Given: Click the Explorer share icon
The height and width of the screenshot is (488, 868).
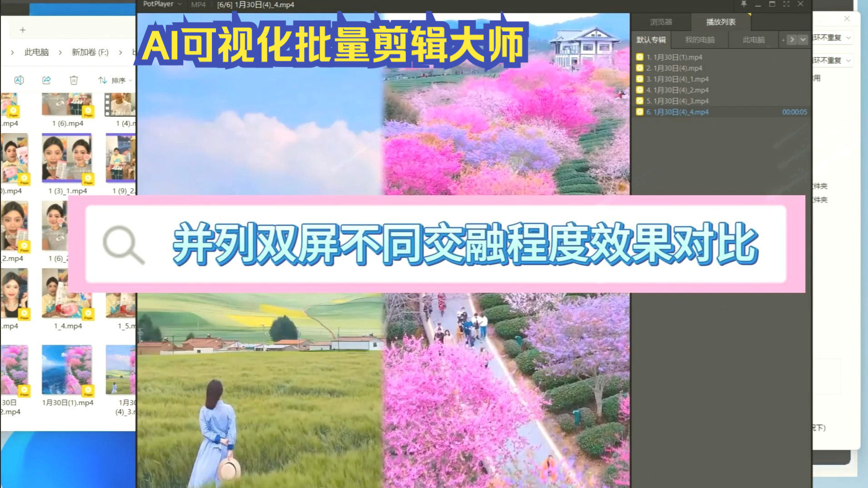Looking at the screenshot, I should (x=46, y=80).
